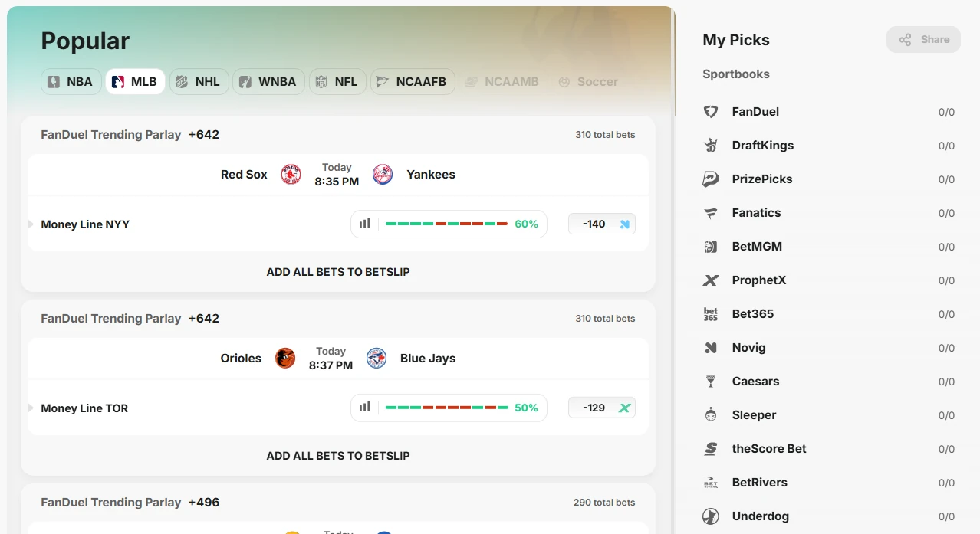Viewport: 980px width, 534px height.
Task: Open bar chart stats for Money Line NYY
Action: coord(365,224)
